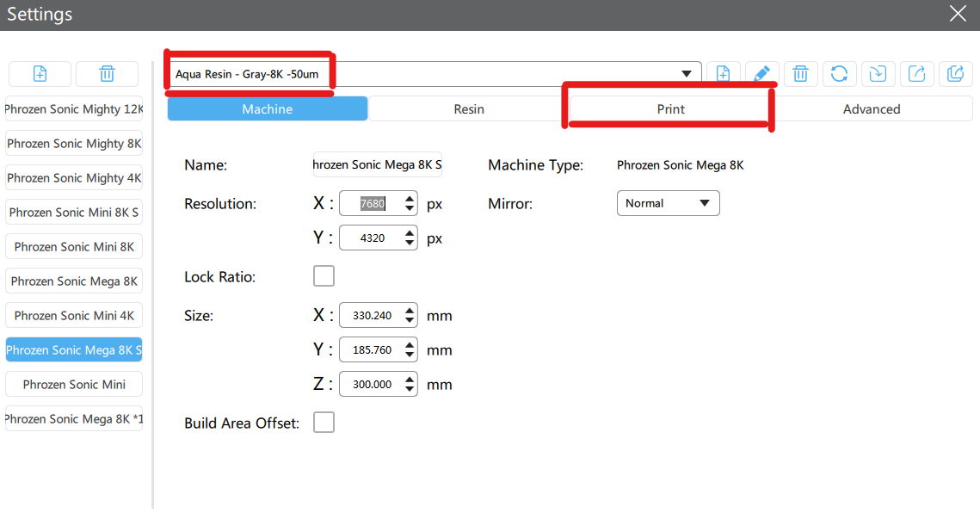
Task: Click the pencil icon to rename the profile
Action: pos(761,74)
